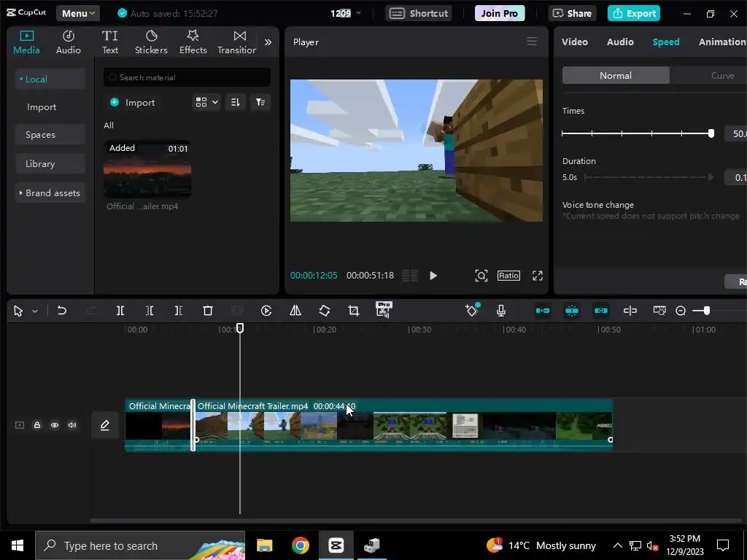This screenshot has width=747, height=560.
Task: Toggle main track magnet
Action: (543, 311)
